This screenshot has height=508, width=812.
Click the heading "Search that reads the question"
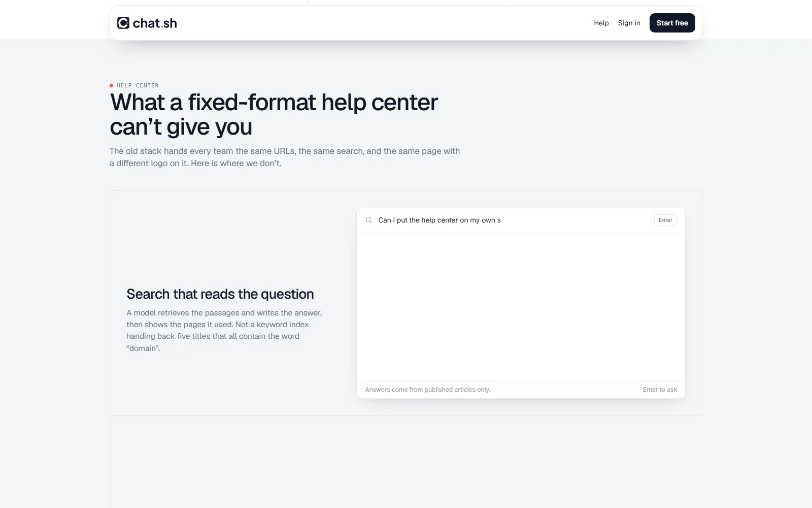click(220, 294)
